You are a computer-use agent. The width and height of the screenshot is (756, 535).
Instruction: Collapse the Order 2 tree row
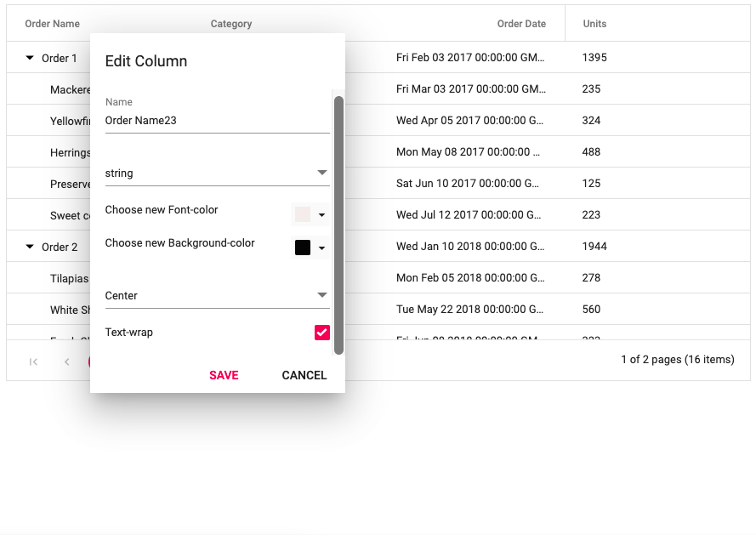[x=30, y=247]
